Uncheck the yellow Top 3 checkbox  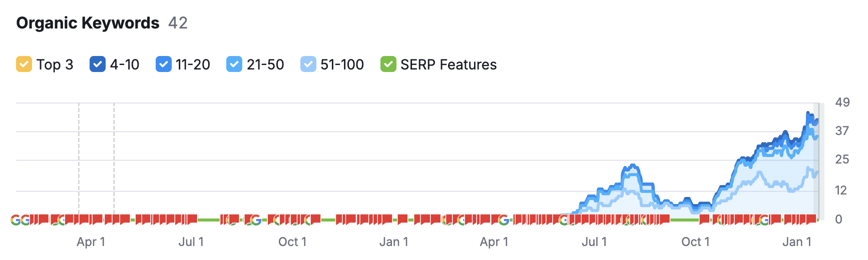[24, 64]
